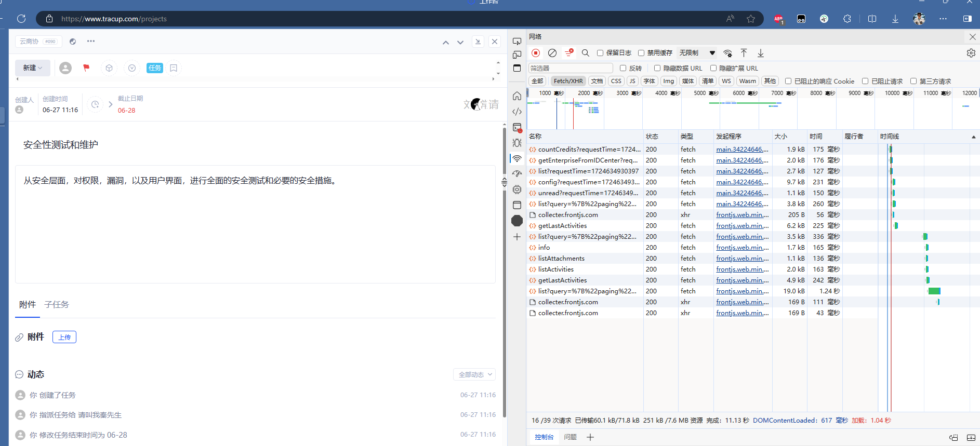Toggle the 禁用缓存 checkbox
The image size is (980, 446).
[641, 53]
